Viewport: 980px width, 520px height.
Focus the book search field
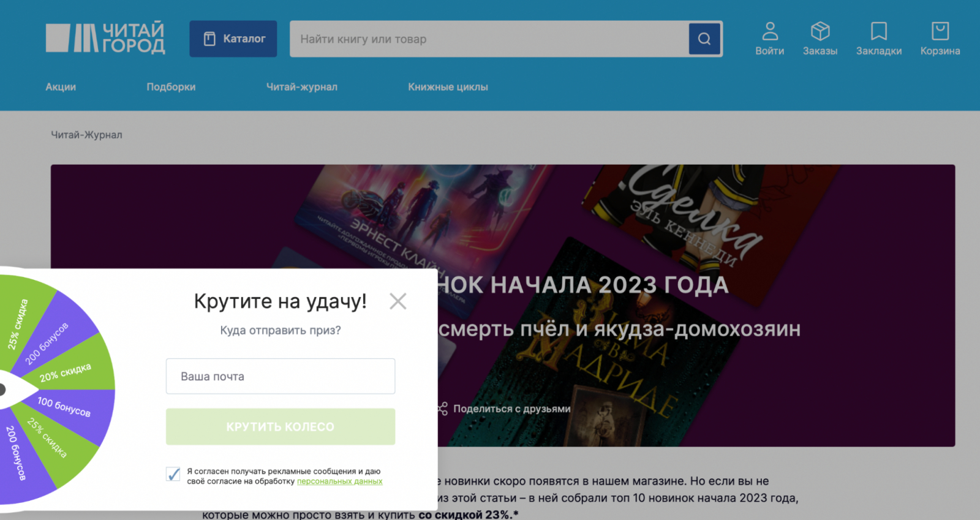(x=489, y=39)
